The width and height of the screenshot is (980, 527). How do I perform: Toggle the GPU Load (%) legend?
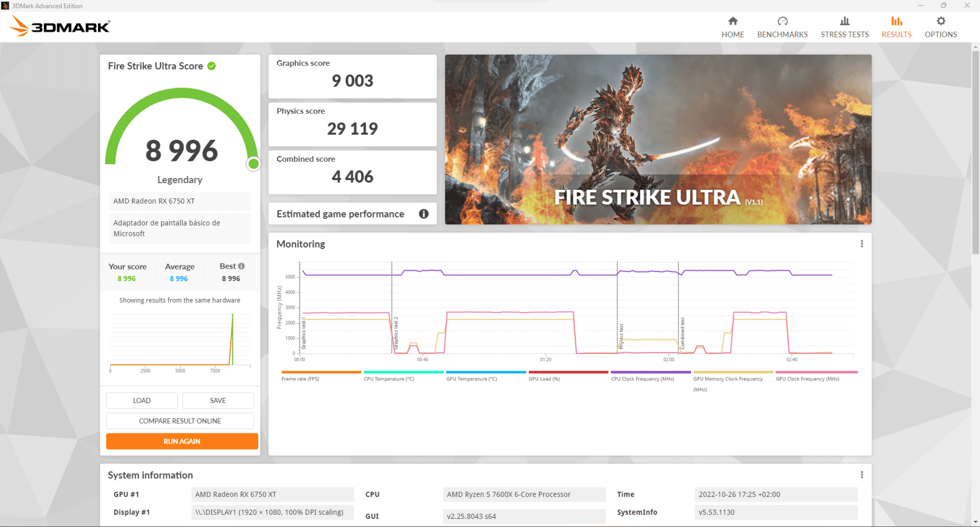(x=568, y=376)
